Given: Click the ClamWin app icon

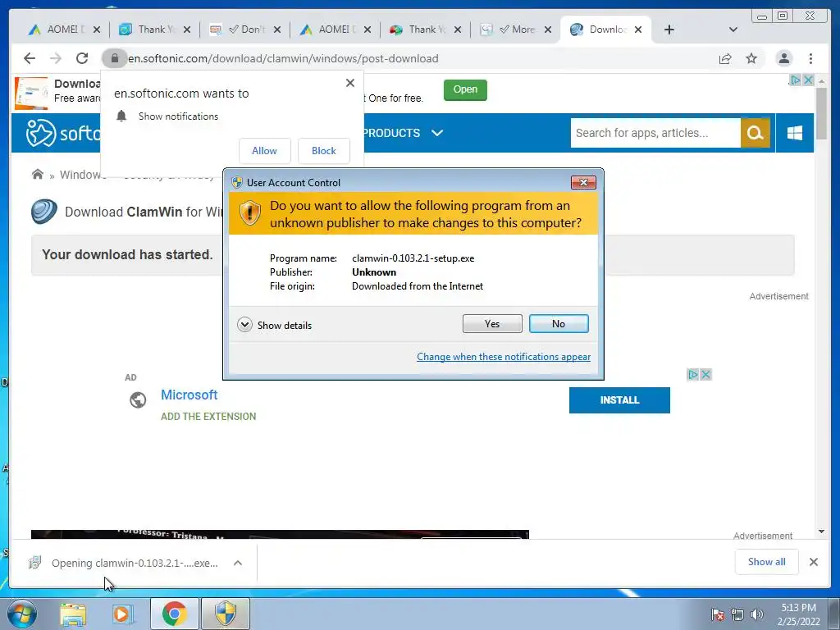Looking at the screenshot, I should pyautogui.click(x=44, y=211).
